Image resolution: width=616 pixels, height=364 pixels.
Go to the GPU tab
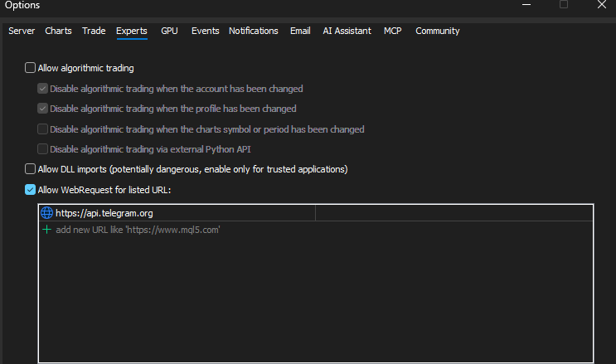(169, 31)
